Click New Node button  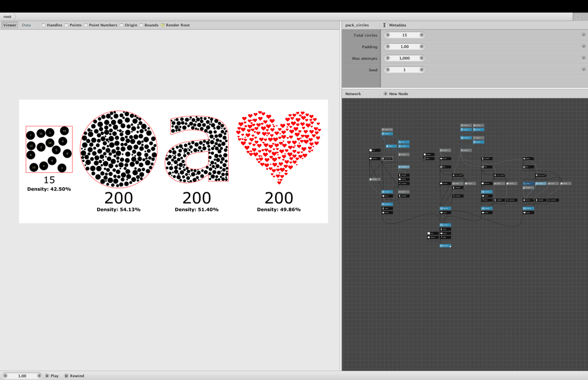tap(396, 94)
